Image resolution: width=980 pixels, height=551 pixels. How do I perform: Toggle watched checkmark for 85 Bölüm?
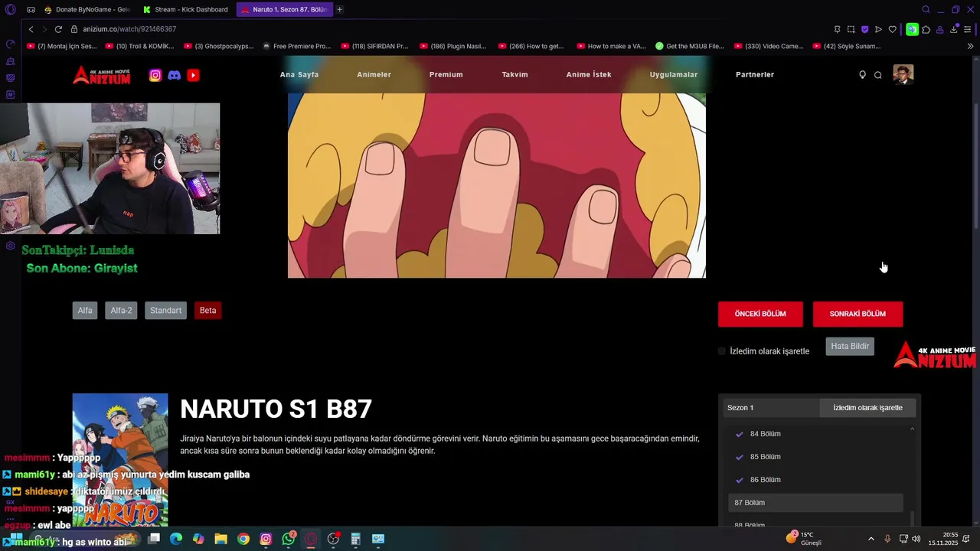point(740,457)
